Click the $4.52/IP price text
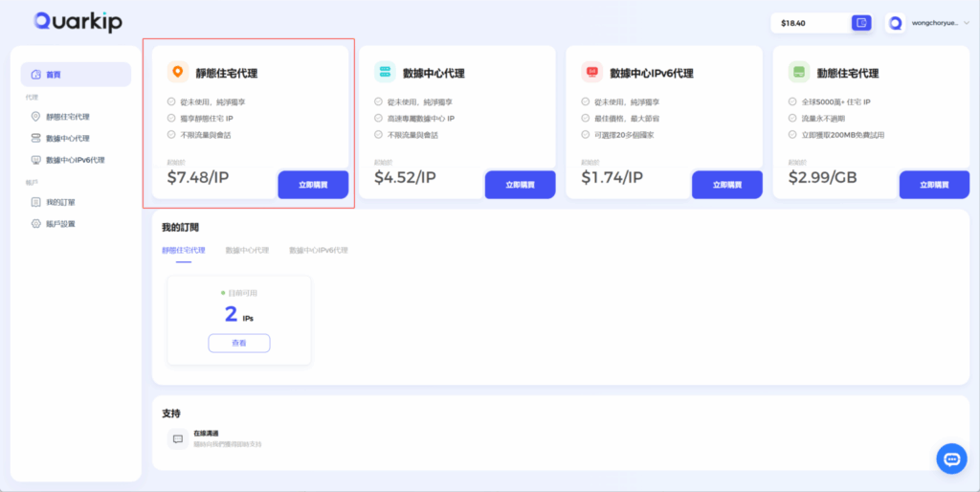This screenshot has width=980, height=492. [x=405, y=177]
